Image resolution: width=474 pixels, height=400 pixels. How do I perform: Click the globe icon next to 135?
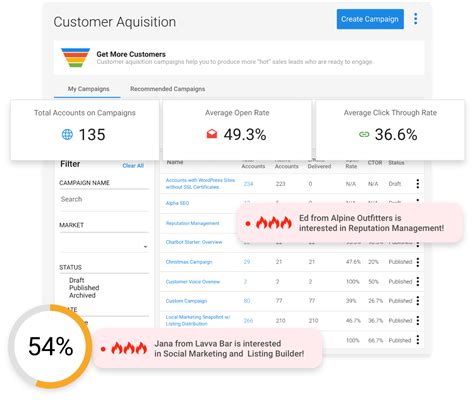click(67, 135)
